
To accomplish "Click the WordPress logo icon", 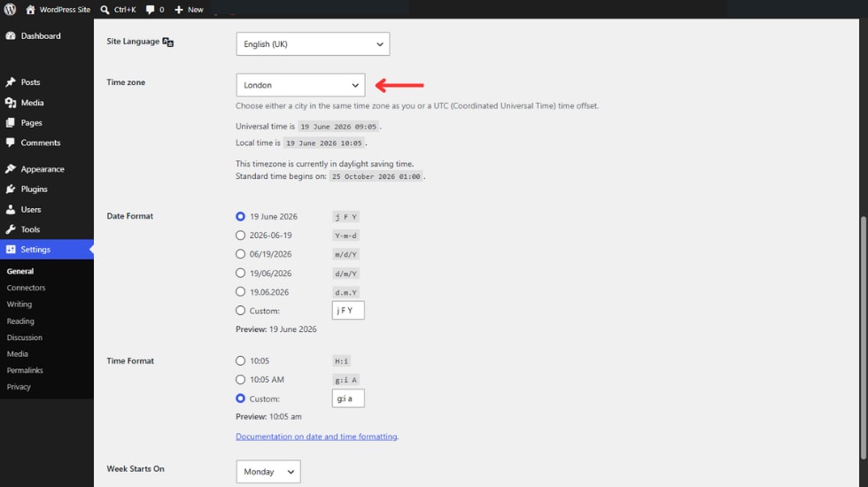I will pos(10,10).
